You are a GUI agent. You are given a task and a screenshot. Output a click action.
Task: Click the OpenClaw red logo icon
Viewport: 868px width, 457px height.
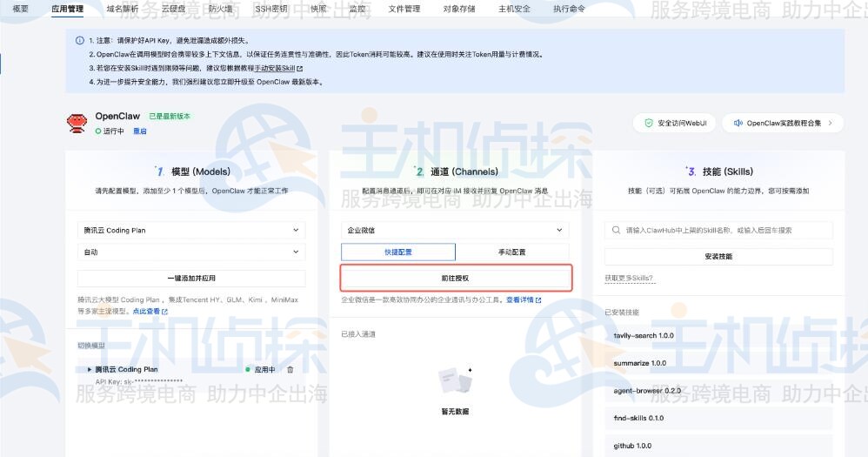click(x=77, y=123)
